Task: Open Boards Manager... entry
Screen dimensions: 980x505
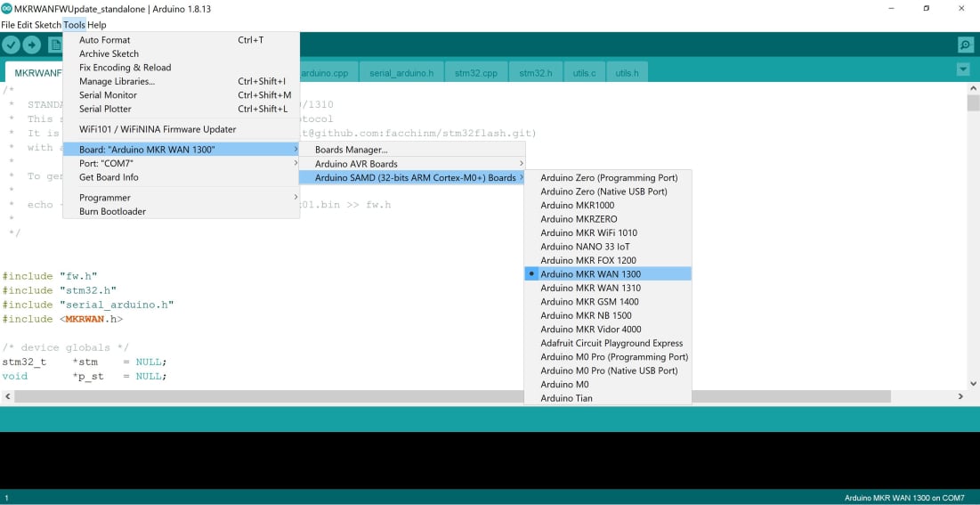Action: pos(351,150)
